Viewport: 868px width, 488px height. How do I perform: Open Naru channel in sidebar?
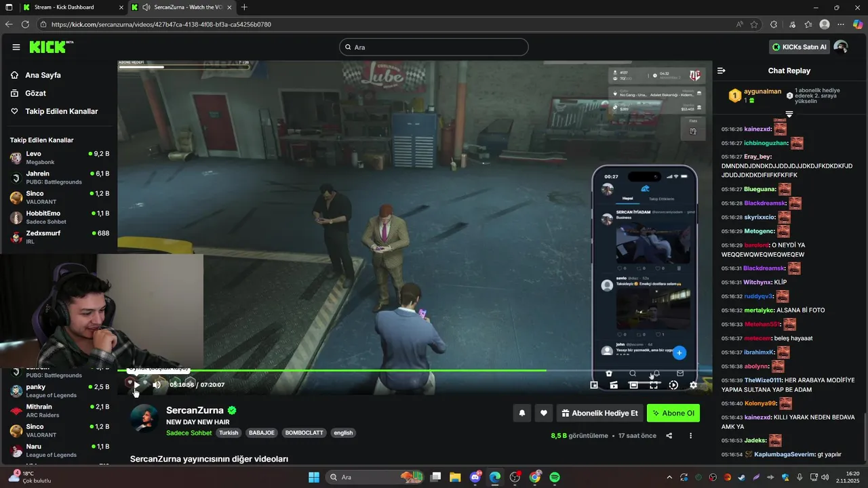point(59,451)
